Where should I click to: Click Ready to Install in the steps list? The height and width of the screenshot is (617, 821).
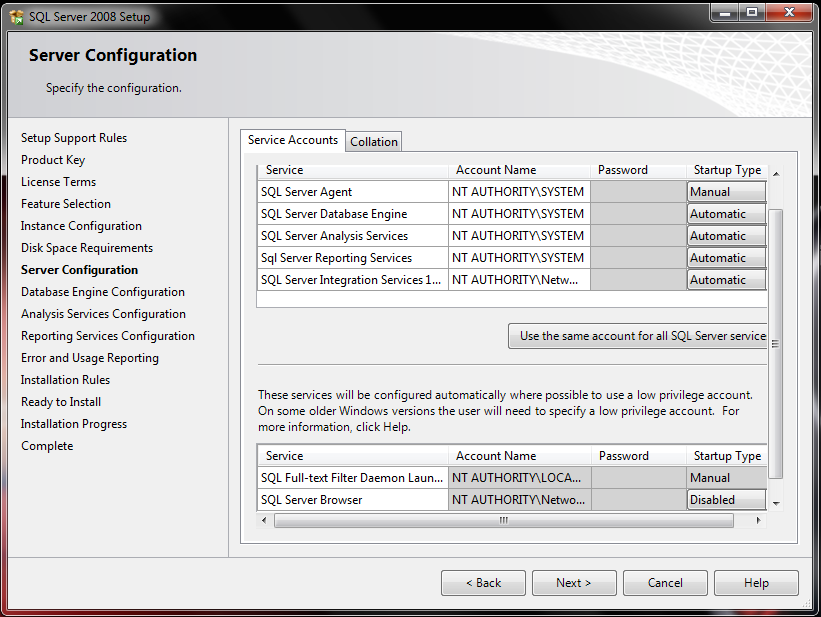[x=61, y=402]
